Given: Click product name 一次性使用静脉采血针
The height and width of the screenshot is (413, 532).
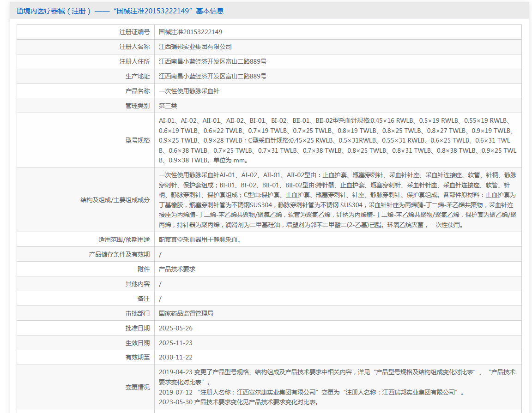Looking at the screenshot, I should 189,91.
